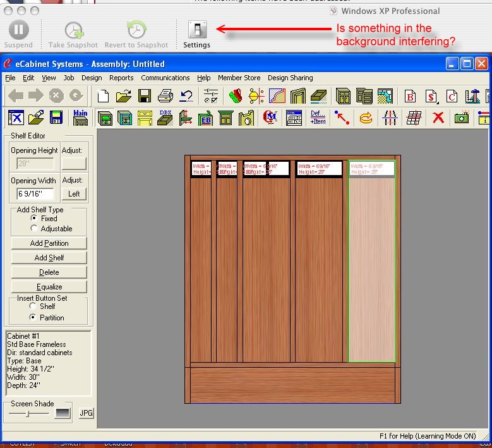
Task: Click the JPG button
Action: pos(86,413)
